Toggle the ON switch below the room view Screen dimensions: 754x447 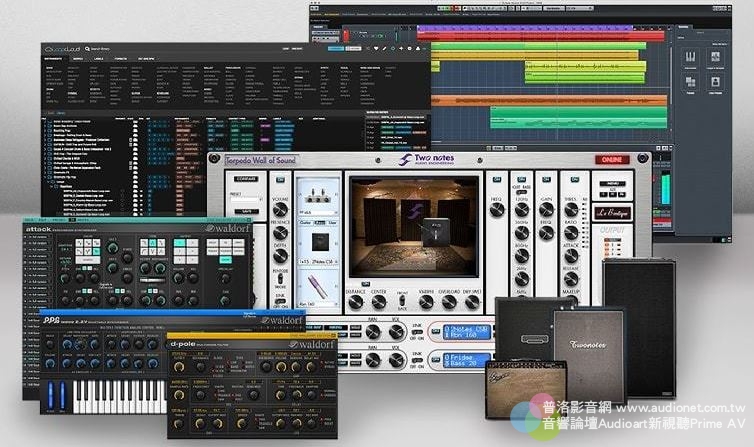click(366, 284)
